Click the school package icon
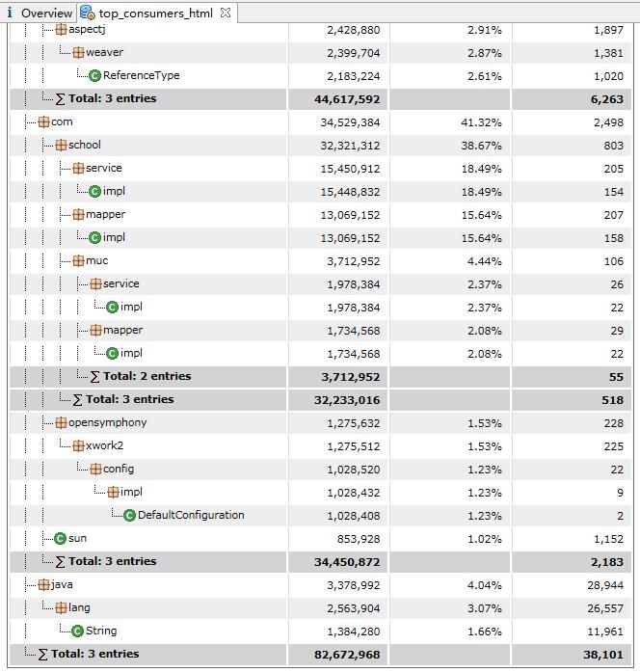Viewport: 640px width, 672px height. pos(62,145)
